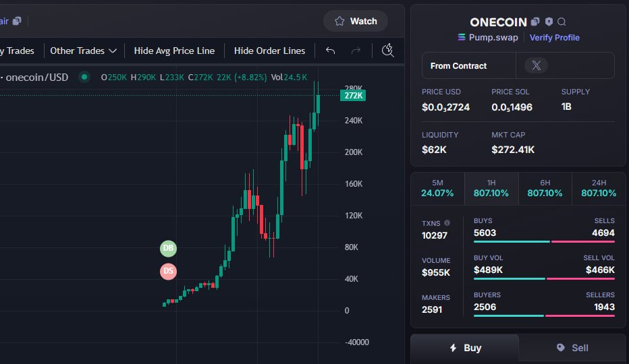Screen dimensions: 629x364
Task: Switch to the Buy tab
Action: (464, 348)
